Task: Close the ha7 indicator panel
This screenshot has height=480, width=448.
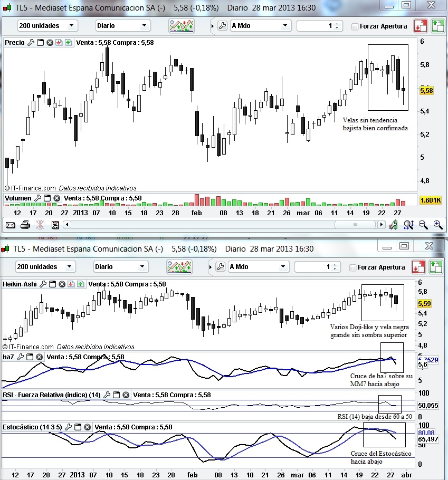Action: [x=39, y=357]
